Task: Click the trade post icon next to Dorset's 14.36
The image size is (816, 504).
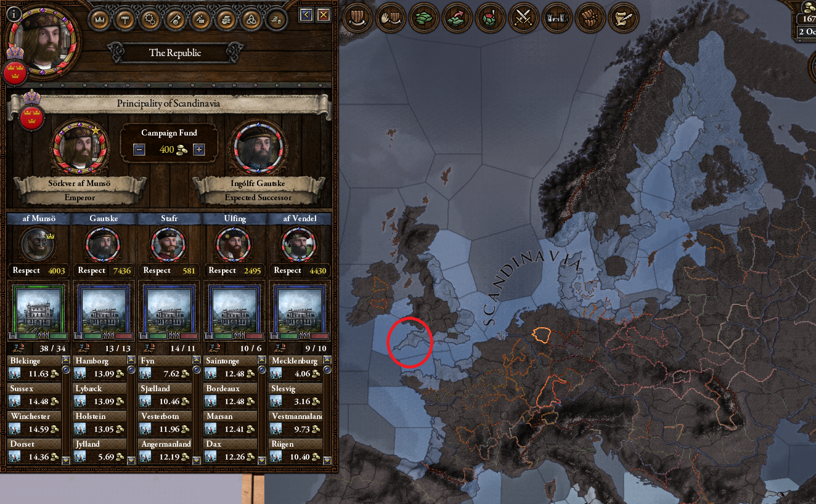Action: click(15, 457)
